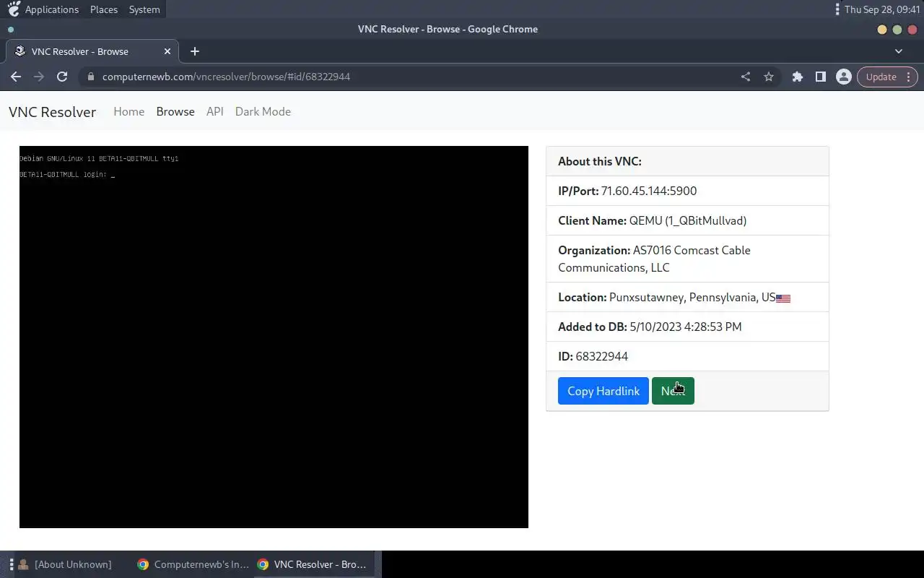Click the US flag icon beside Location
924x578 pixels.
[x=783, y=298]
